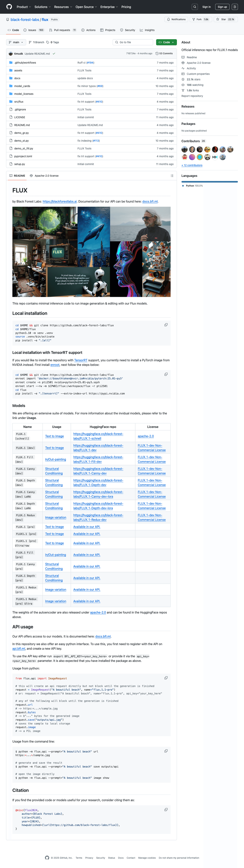
Task: View 1 Branch list
Action: click(x=36, y=42)
